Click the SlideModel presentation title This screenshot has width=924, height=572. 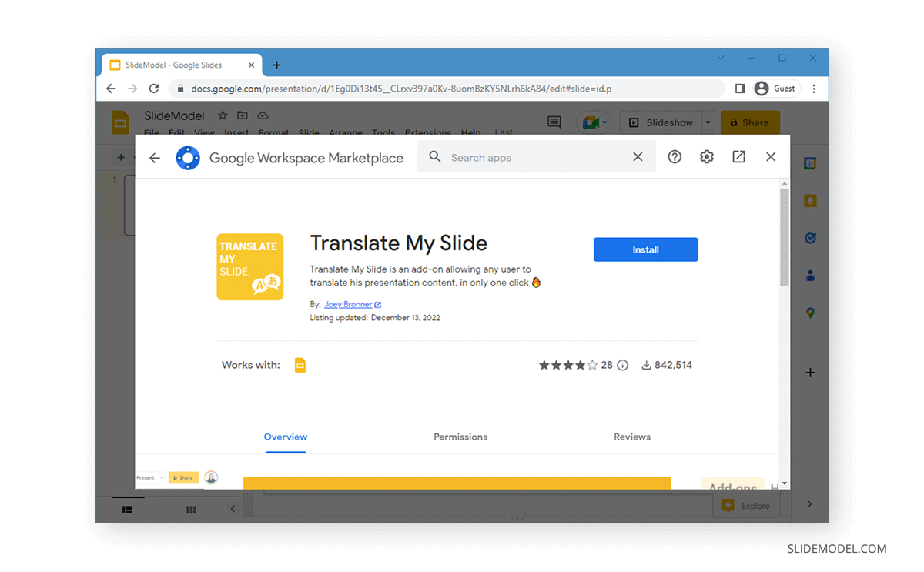[x=174, y=115]
